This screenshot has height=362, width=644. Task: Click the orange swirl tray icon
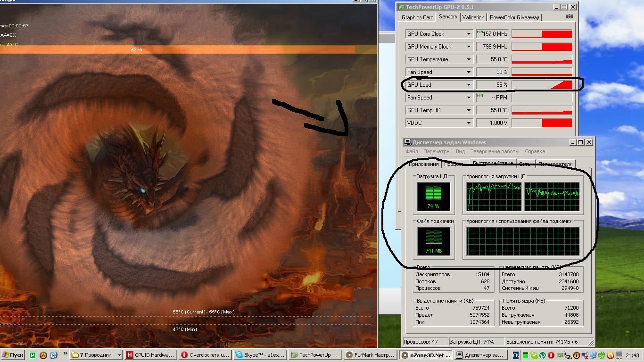610,355
